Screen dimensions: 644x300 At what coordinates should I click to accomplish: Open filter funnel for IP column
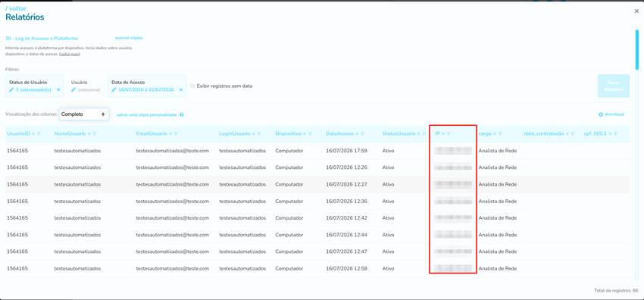449,134
